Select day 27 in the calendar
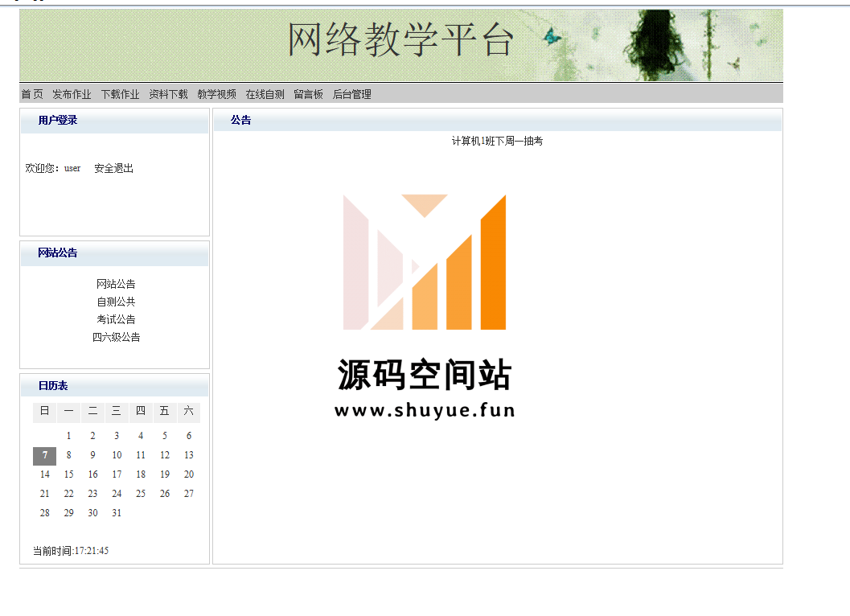 point(189,494)
